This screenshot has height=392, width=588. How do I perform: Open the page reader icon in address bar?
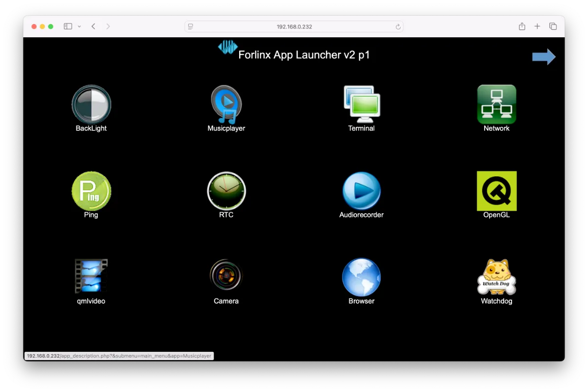click(191, 26)
